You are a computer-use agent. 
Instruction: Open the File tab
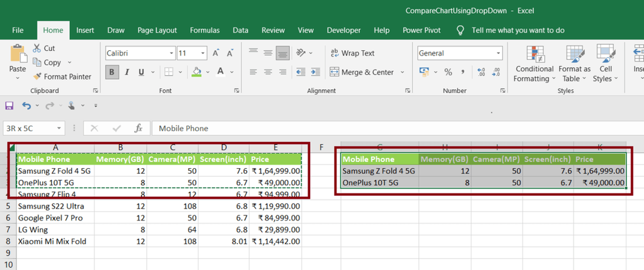(x=18, y=30)
